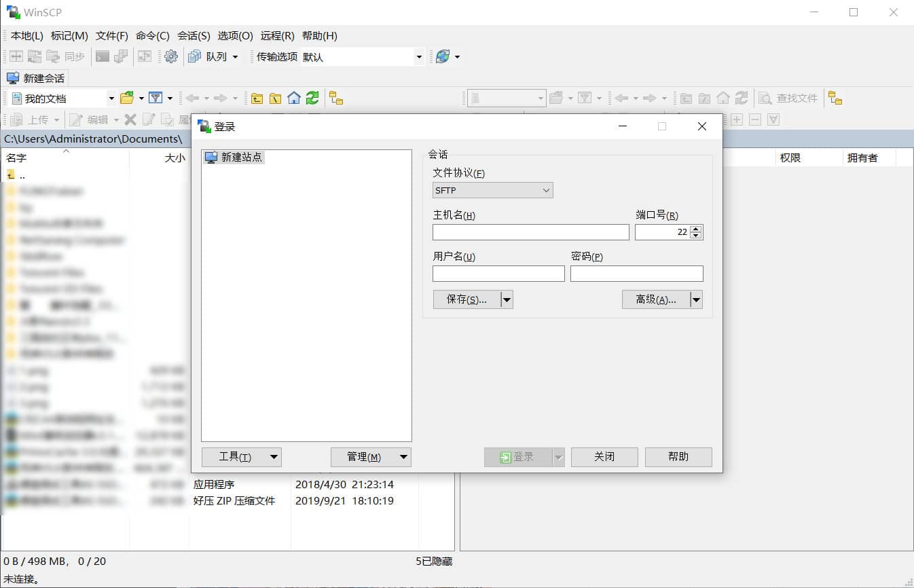The height and width of the screenshot is (588, 914).
Task: Open the transfer settings 默认 dropdown
Action: click(x=362, y=57)
